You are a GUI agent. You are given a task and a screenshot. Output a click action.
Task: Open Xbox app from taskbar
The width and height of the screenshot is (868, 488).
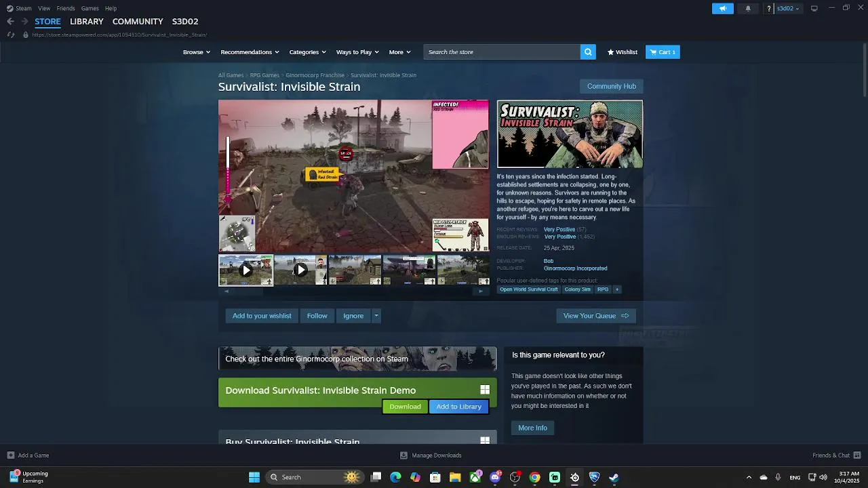tap(475, 477)
